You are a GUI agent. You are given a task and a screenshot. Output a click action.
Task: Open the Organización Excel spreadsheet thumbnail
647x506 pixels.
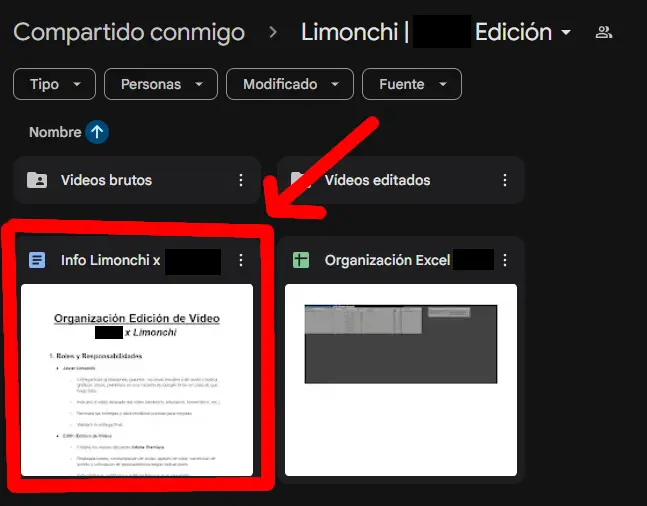[401, 380]
